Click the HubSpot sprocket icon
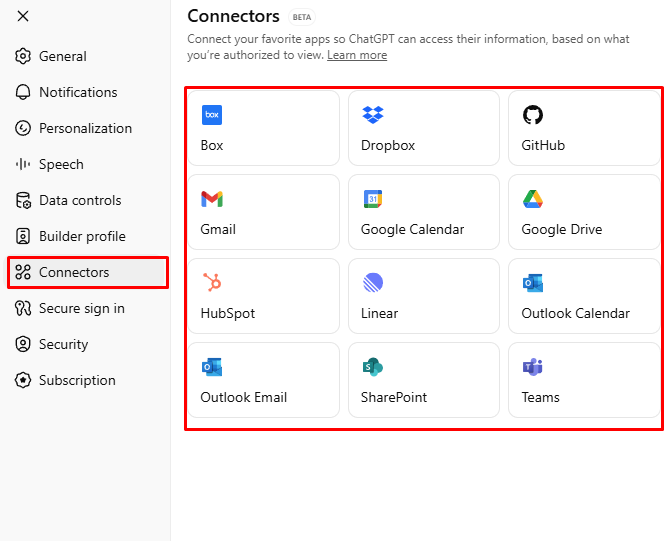This screenshot has width=672, height=541. (212, 283)
